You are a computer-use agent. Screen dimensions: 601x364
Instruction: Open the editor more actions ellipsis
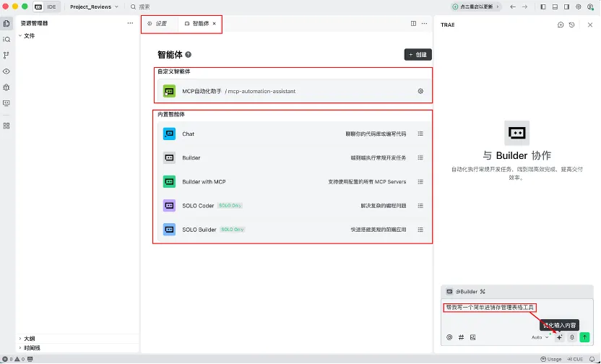(x=424, y=23)
